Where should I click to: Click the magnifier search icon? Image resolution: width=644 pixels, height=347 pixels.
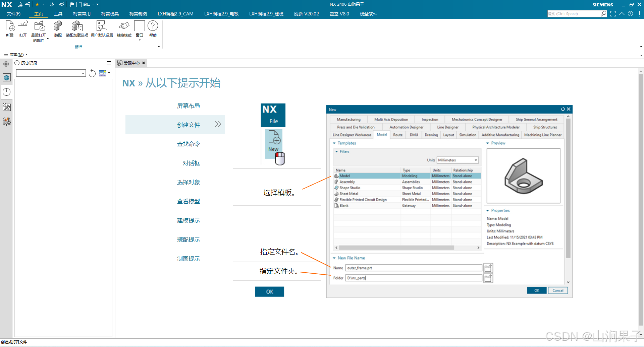point(603,14)
